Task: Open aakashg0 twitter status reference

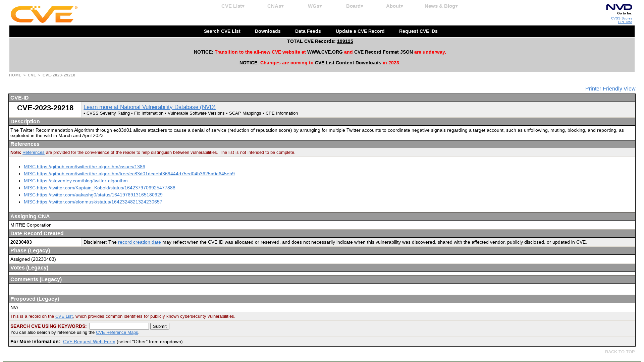Action: coord(93,195)
